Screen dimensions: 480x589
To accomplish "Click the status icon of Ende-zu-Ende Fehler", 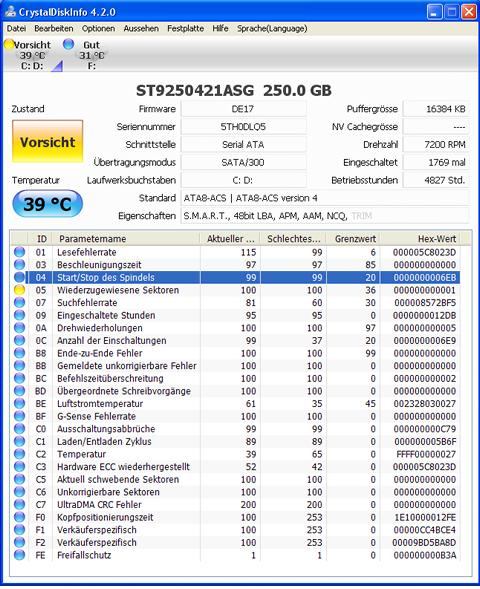I will pyautogui.click(x=20, y=353).
